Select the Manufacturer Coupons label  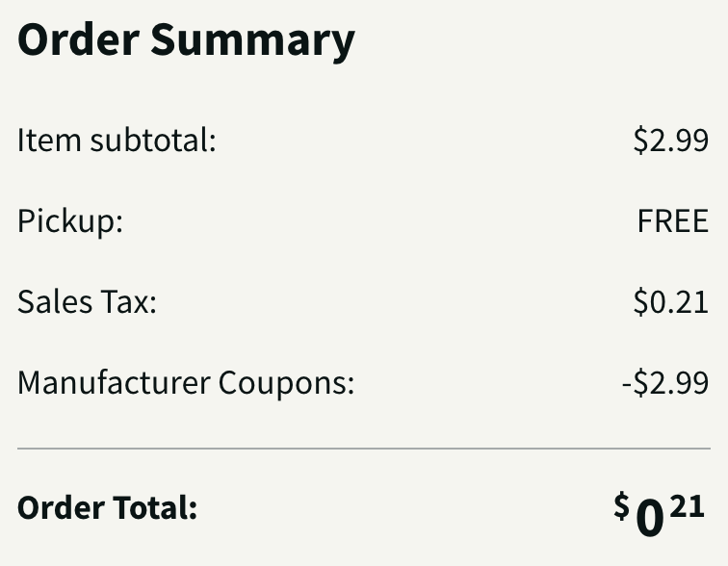(x=186, y=383)
